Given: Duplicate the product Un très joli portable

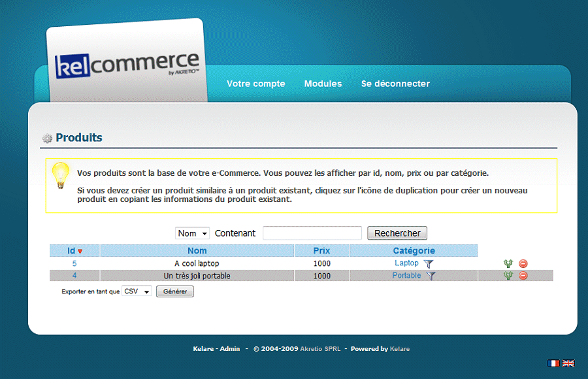Looking at the screenshot, I should click(508, 276).
